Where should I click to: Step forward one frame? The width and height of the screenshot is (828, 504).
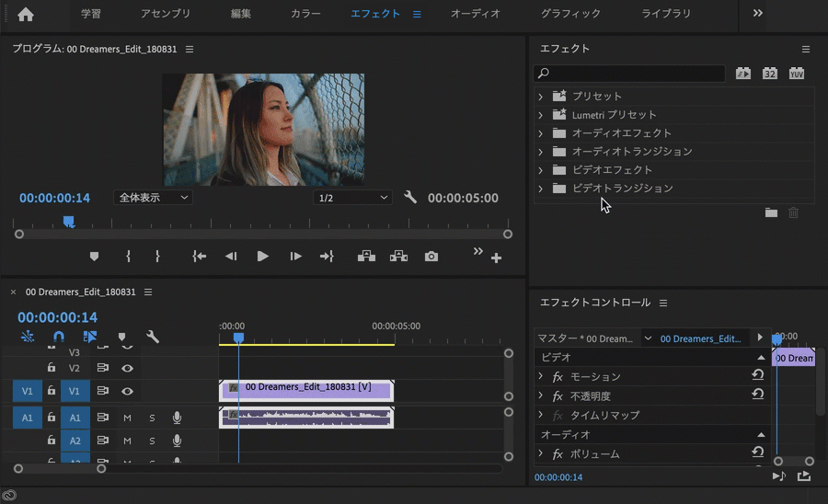(x=295, y=257)
